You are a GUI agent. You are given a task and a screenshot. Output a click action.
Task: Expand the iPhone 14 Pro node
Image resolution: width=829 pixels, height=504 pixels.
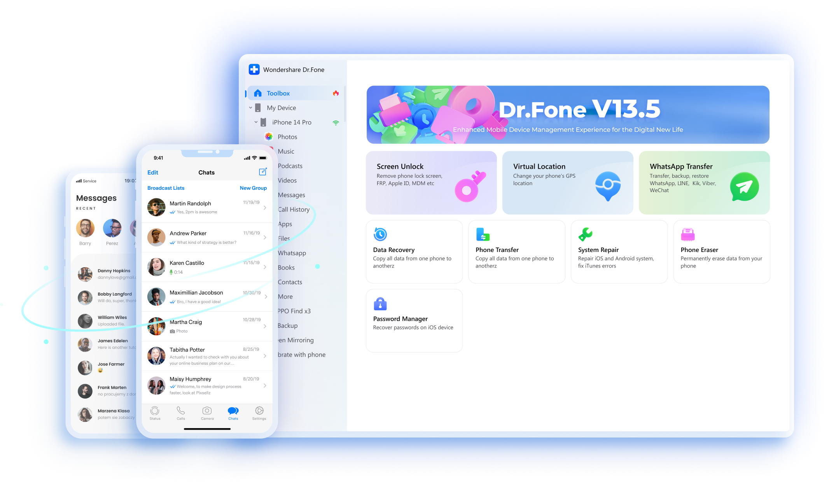[x=256, y=121]
